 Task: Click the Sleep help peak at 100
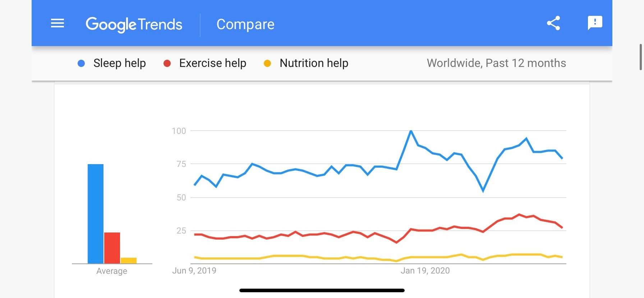tap(411, 131)
